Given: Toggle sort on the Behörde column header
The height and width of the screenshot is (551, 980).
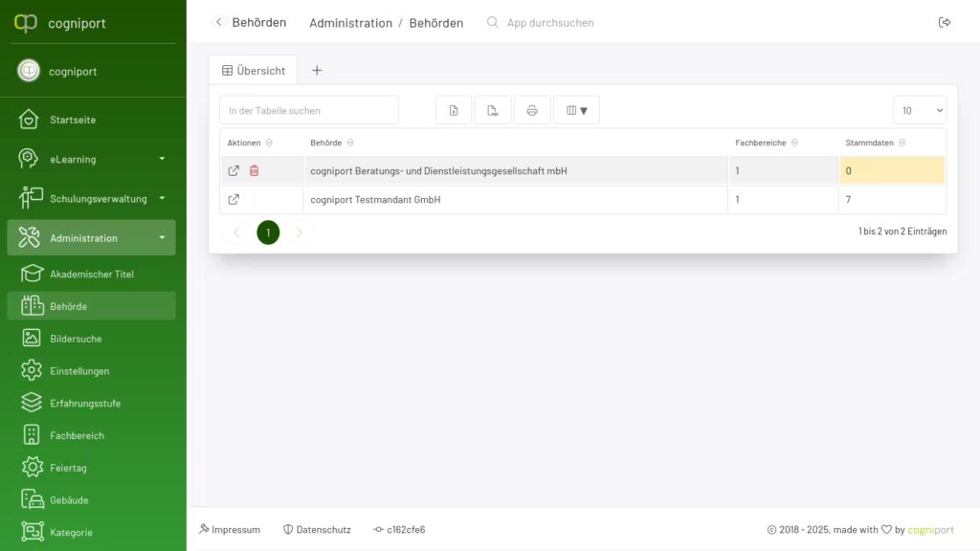Looking at the screenshot, I should pyautogui.click(x=350, y=143).
